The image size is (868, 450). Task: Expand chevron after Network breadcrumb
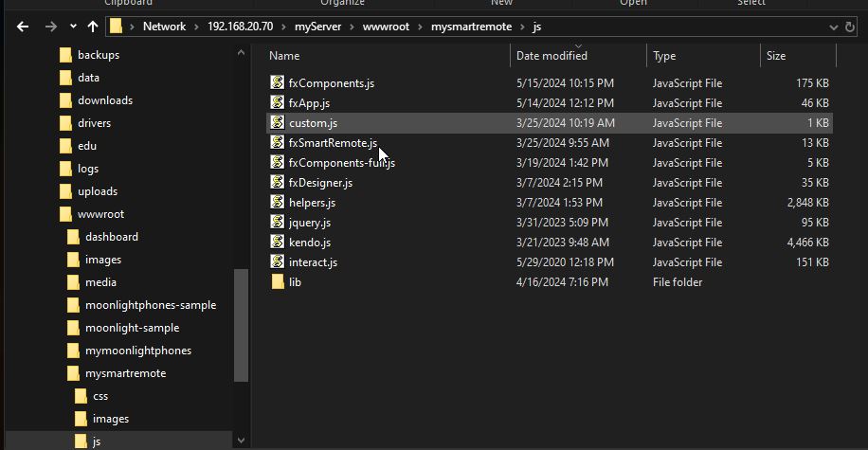pyautogui.click(x=196, y=27)
